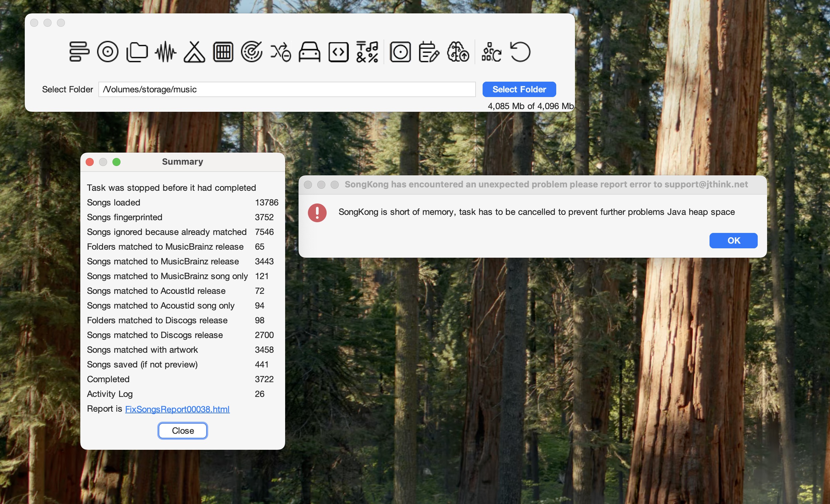
Task: Click the 'Select Folder' label beside path field
Action: 67,89
